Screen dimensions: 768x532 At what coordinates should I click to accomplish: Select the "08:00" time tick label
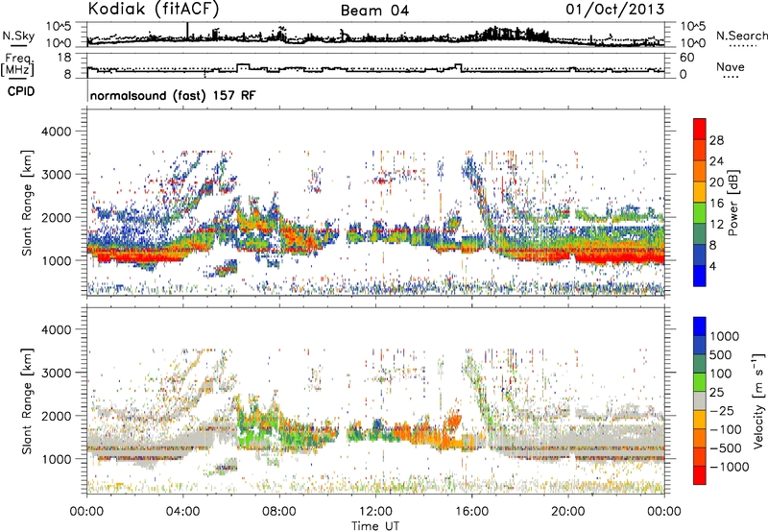[x=278, y=512]
